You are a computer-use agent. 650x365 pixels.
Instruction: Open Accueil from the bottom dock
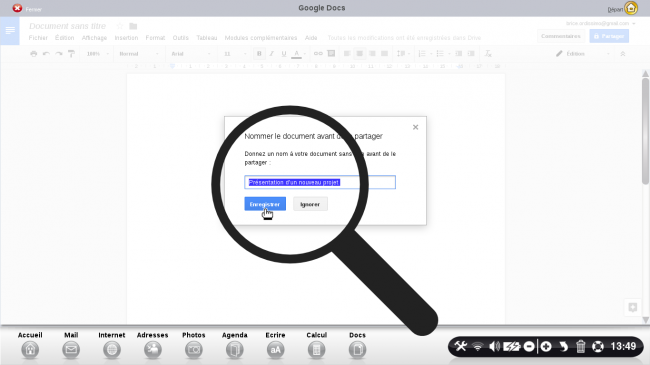pyautogui.click(x=30, y=350)
